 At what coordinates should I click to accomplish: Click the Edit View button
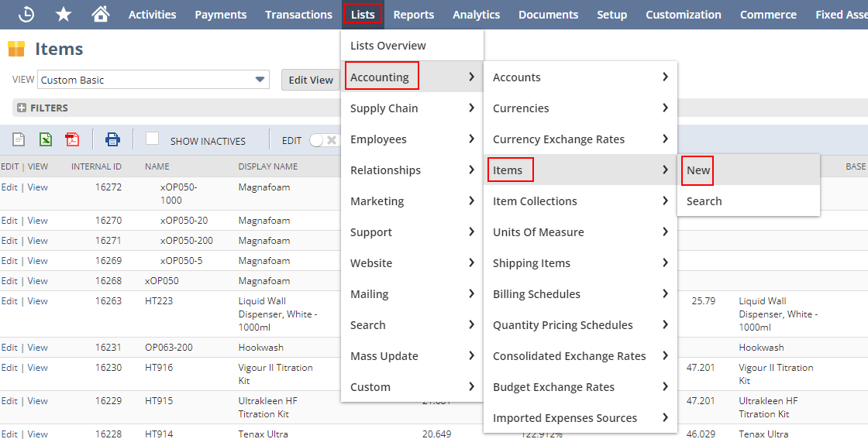click(x=311, y=80)
